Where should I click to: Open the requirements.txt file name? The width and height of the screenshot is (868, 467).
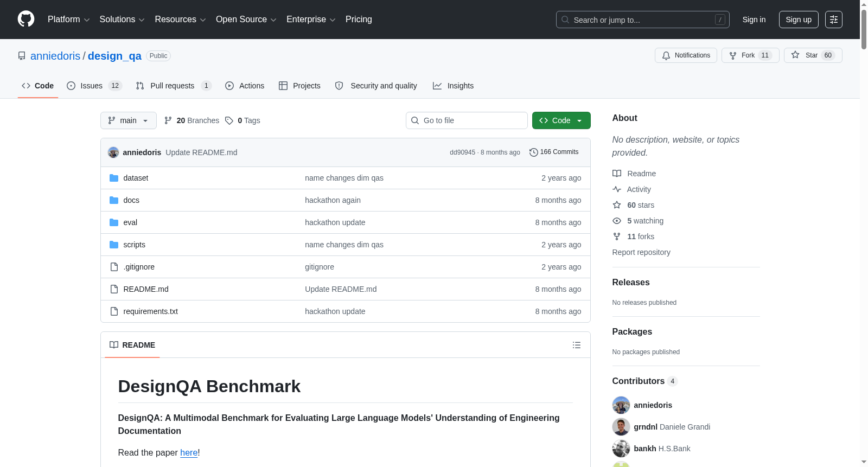[x=151, y=311]
